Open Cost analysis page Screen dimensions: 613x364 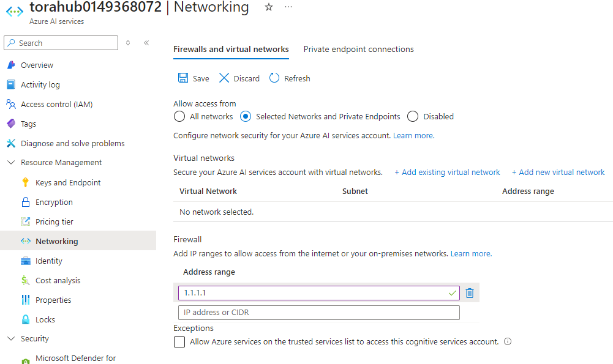coord(58,280)
